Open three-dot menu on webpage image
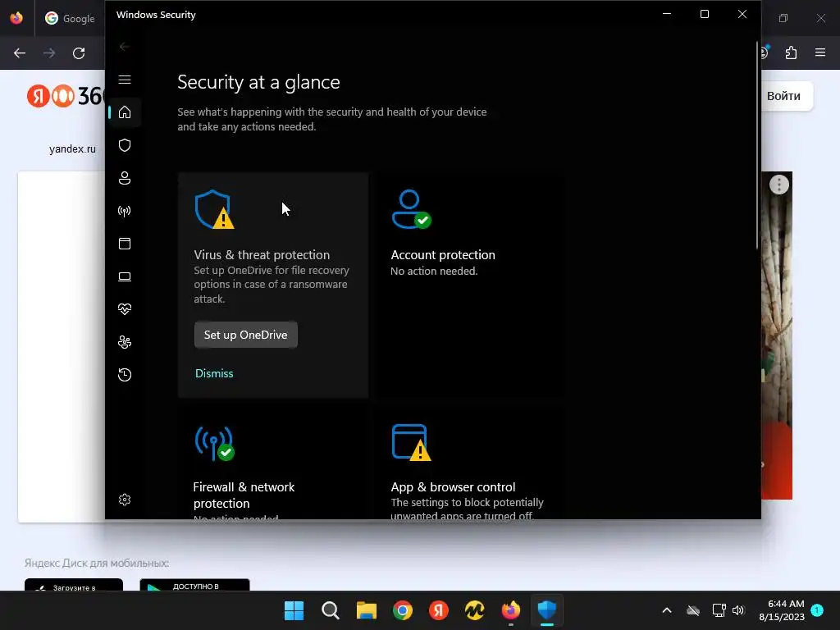Viewport: 840px width, 630px height. (x=779, y=185)
